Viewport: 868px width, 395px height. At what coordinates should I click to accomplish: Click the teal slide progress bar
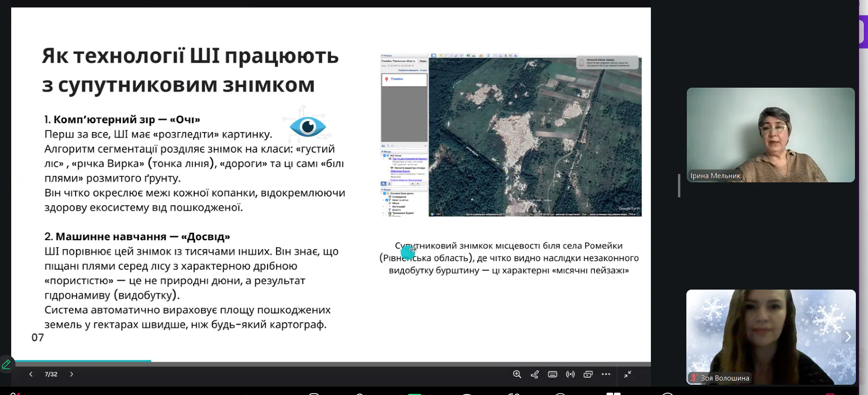pos(81,361)
